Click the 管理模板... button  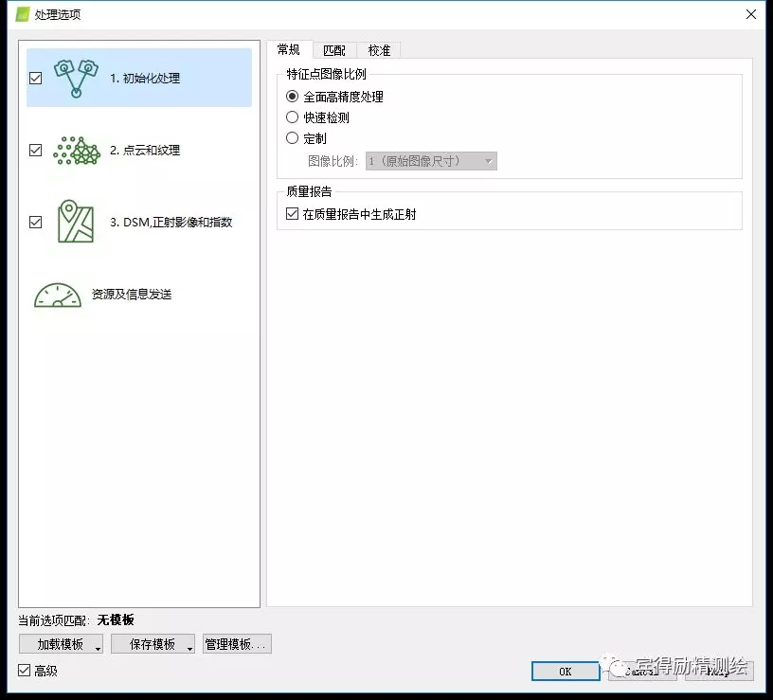[x=236, y=644]
